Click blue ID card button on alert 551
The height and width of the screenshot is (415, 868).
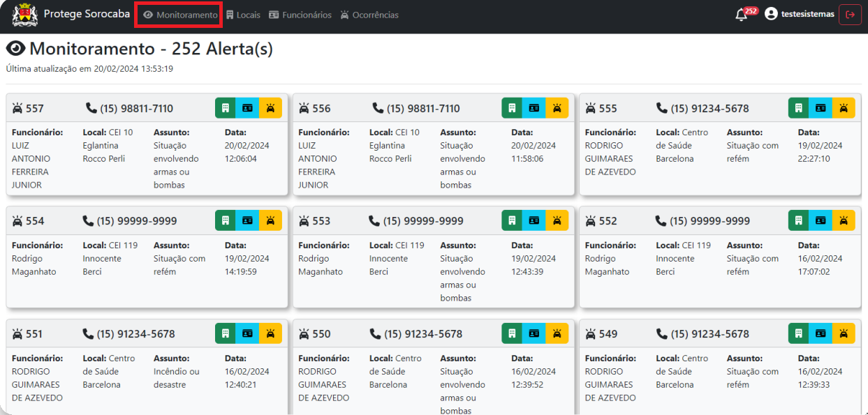click(x=247, y=333)
